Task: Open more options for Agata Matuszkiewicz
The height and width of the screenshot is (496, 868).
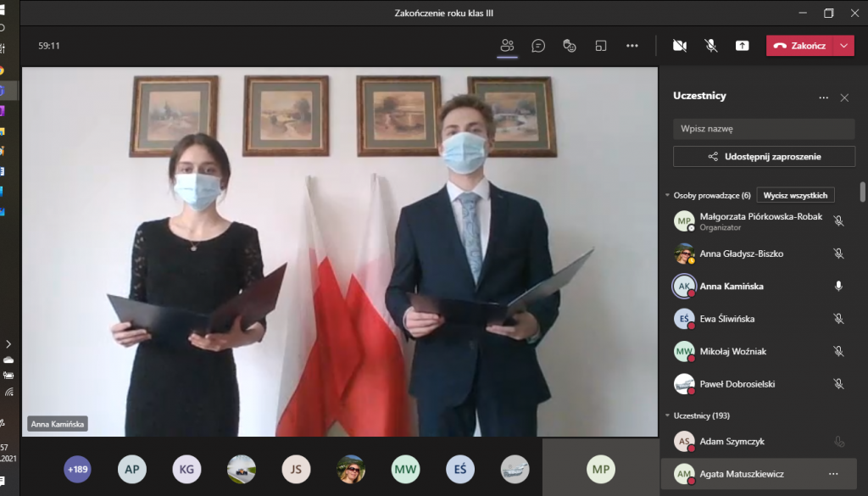Action: click(833, 474)
